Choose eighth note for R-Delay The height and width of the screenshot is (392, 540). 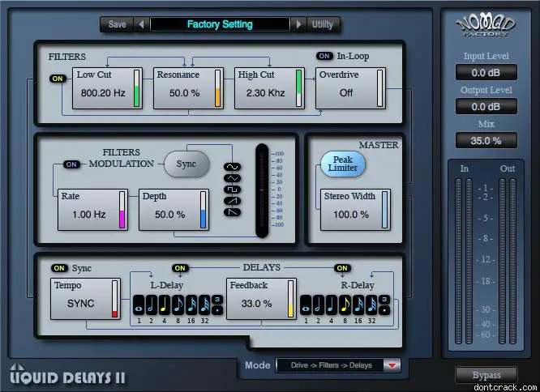coord(345,305)
